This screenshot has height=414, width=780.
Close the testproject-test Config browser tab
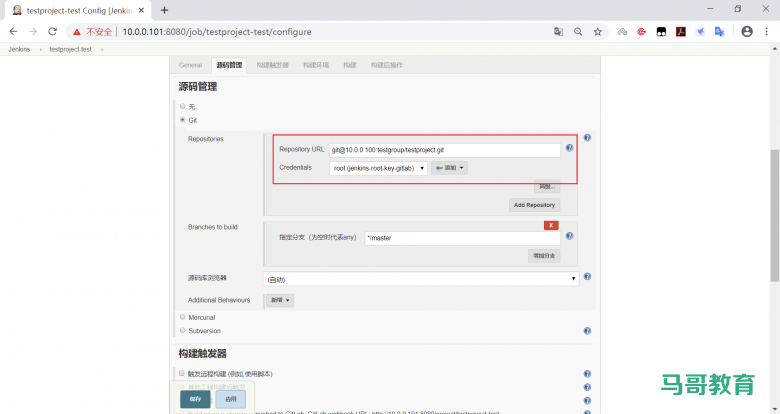[141, 10]
